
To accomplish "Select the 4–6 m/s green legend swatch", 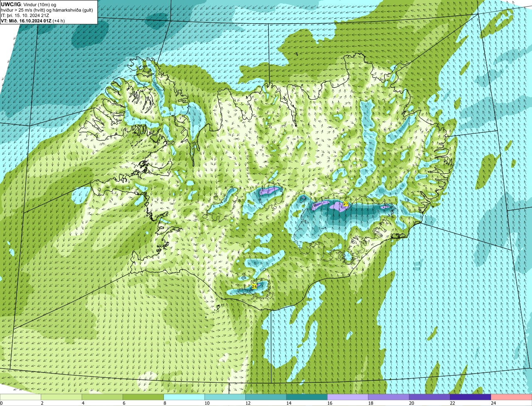I will [x=103, y=397].
